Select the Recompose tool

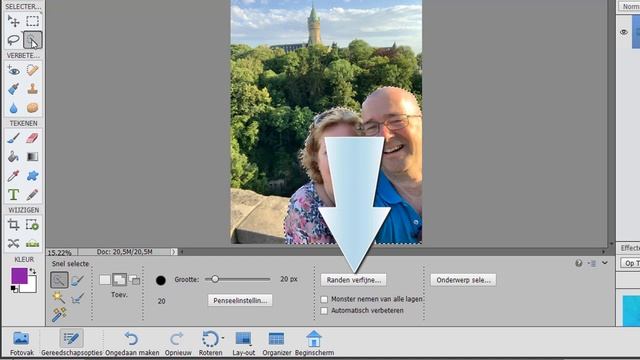[32, 224]
